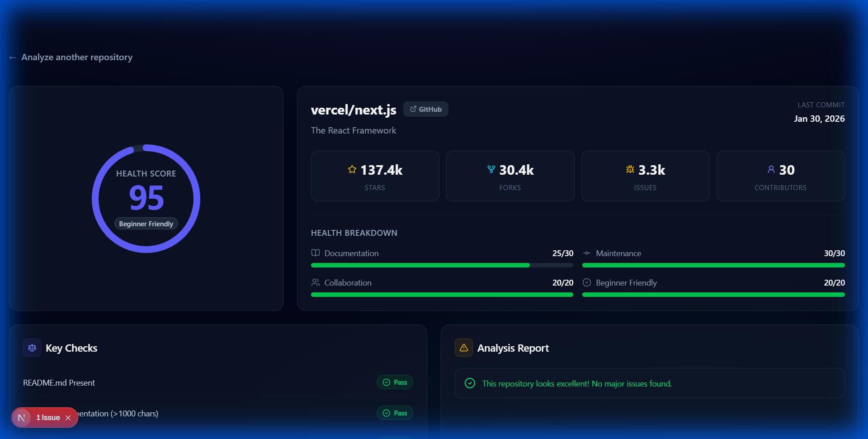Open the 1 Issue error indicator

click(x=48, y=418)
